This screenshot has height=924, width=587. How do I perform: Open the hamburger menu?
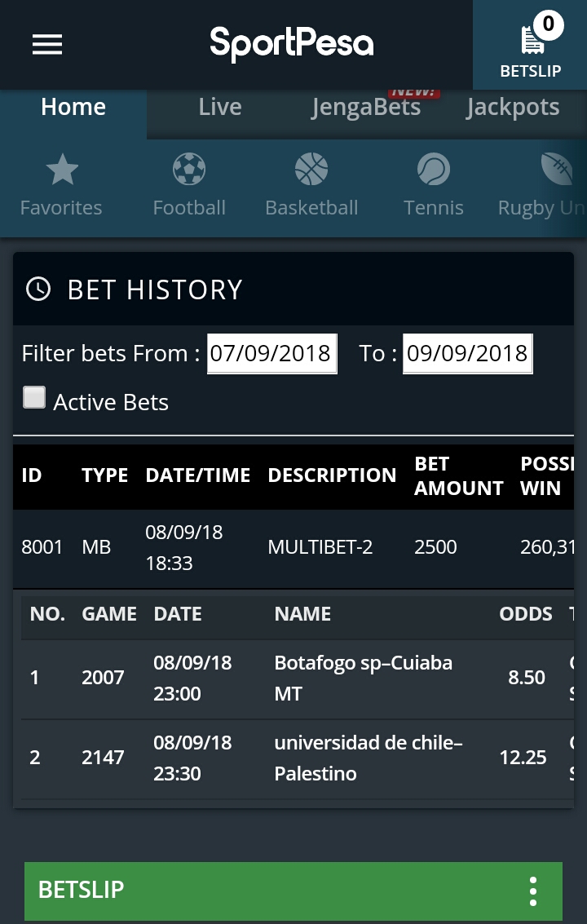click(47, 44)
